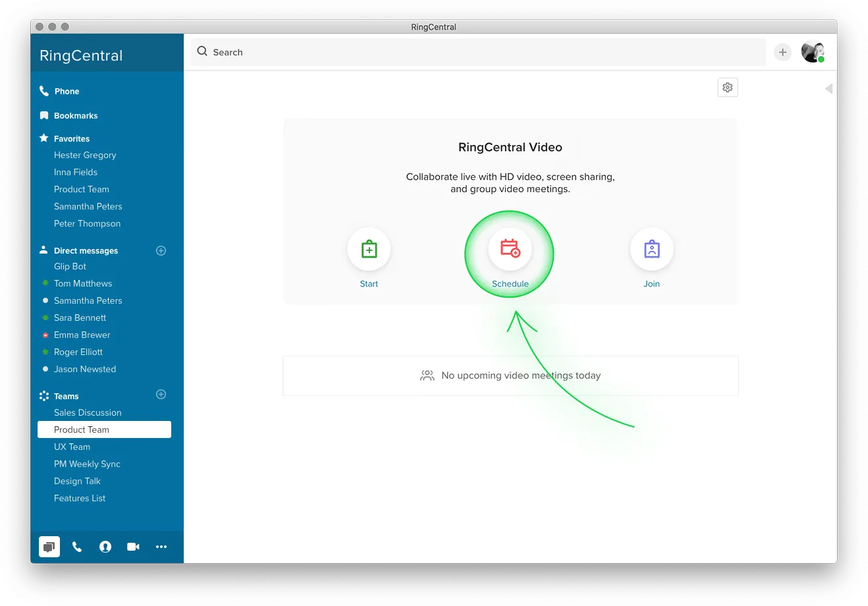Click the Start video meeting icon
The width and height of the screenshot is (868, 606).
tap(369, 250)
